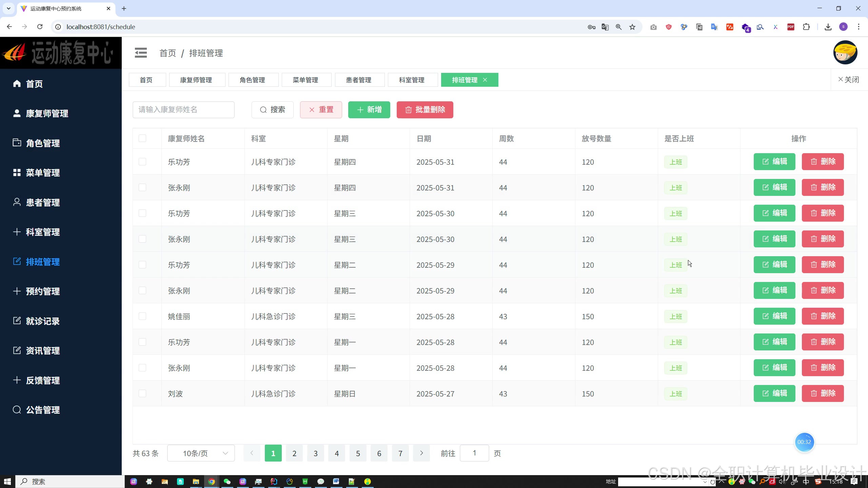
Task: Reload the page in browser toolbar
Action: coord(40,27)
